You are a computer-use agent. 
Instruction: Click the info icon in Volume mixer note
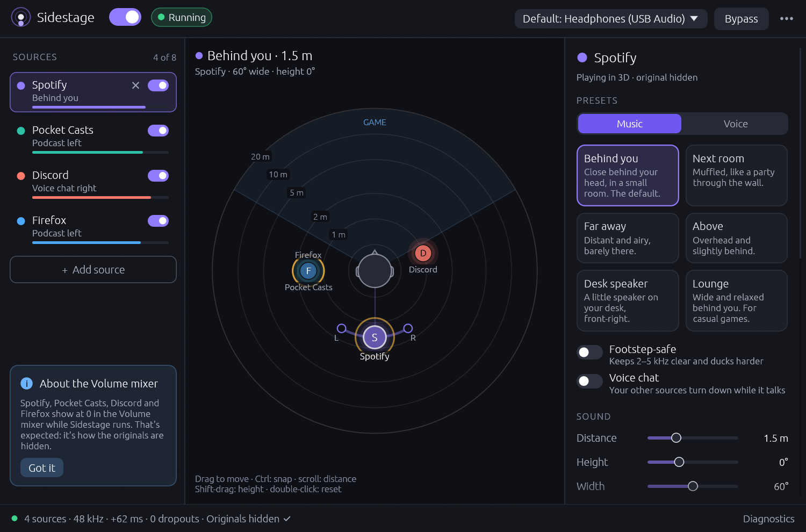point(26,383)
